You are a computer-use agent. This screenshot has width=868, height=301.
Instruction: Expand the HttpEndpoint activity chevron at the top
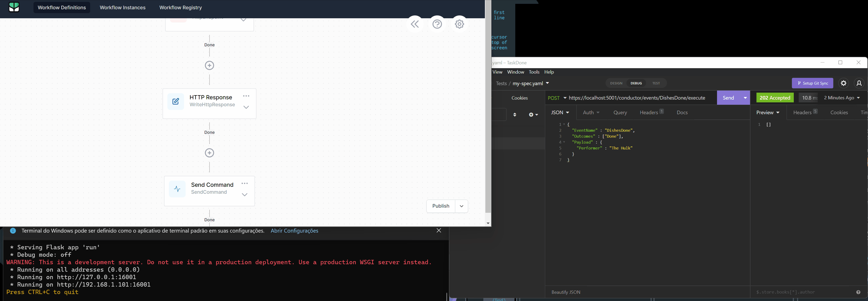pos(243,20)
